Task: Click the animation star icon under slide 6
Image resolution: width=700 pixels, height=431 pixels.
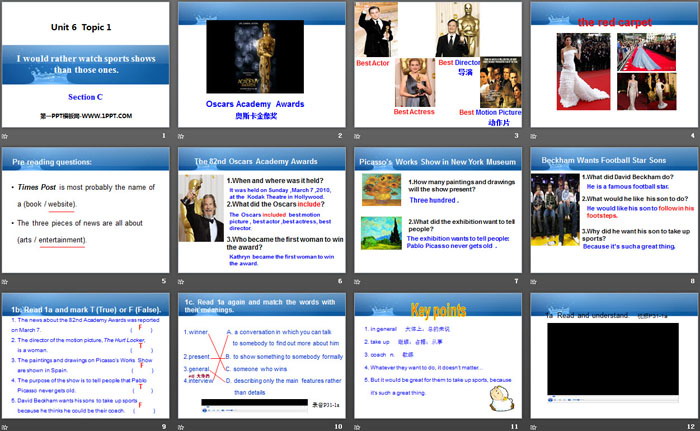Action: point(181,281)
